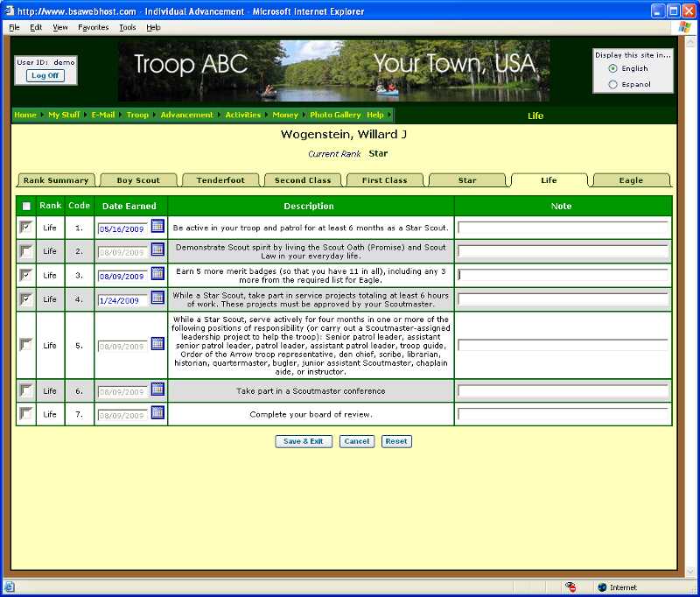The width and height of the screenshot is (700, 597).
Task: Open the Tools menu
Action: tap(127, 27)
